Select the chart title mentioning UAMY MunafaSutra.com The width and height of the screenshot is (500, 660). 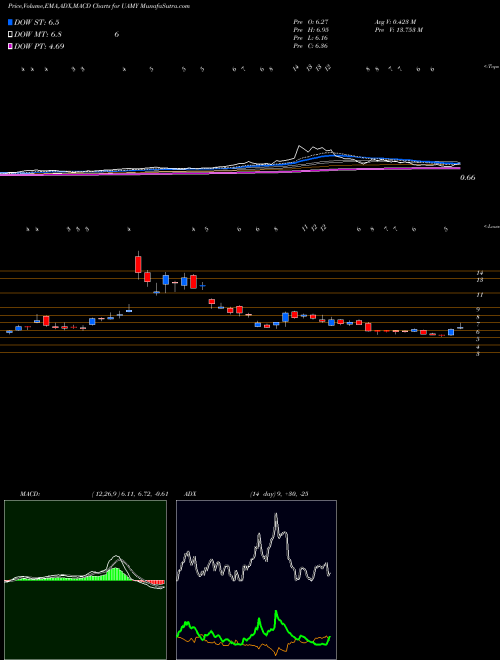point(98,7)
